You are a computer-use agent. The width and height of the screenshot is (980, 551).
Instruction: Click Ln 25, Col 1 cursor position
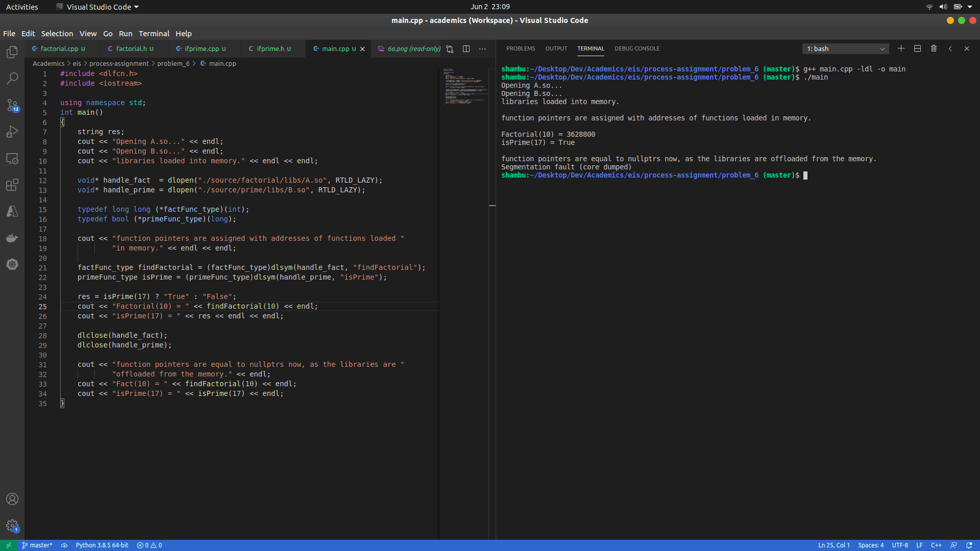pos(834,545)
